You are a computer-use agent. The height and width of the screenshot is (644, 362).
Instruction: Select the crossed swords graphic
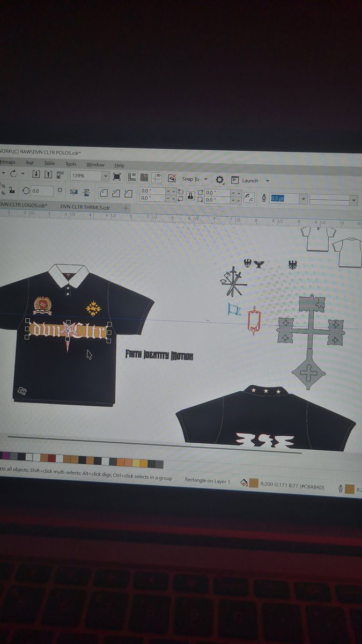(234, 281)
